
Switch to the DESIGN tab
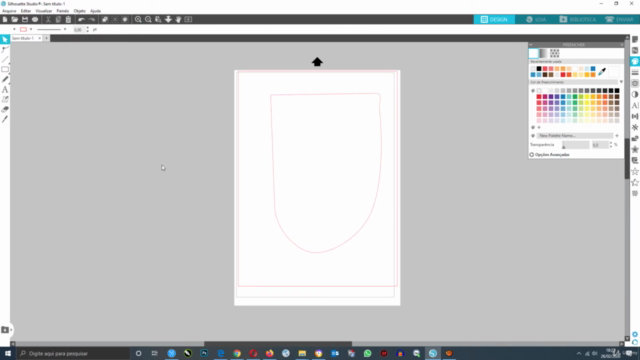[494, 19]
